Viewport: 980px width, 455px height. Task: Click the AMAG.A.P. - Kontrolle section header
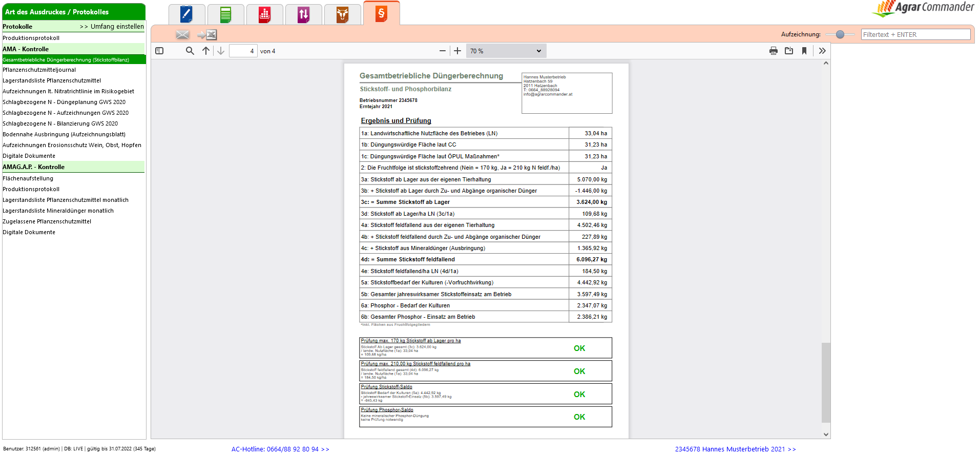tap(73, 167)
